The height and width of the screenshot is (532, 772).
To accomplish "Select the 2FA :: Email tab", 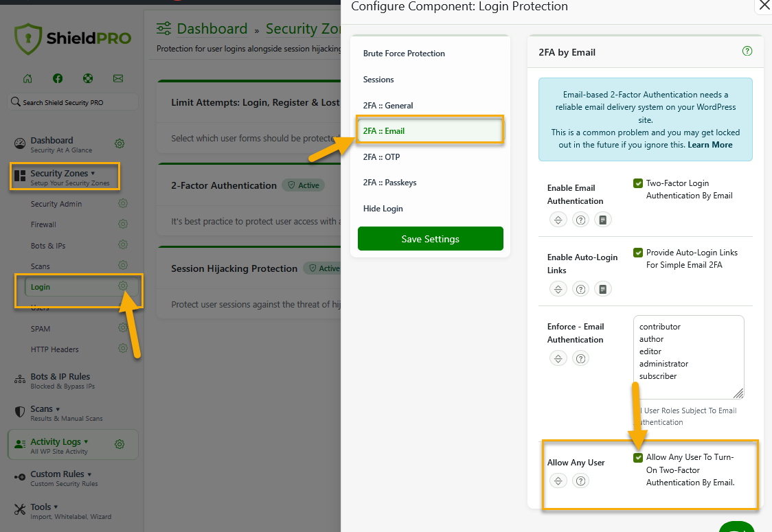I will tap(431, 131).
